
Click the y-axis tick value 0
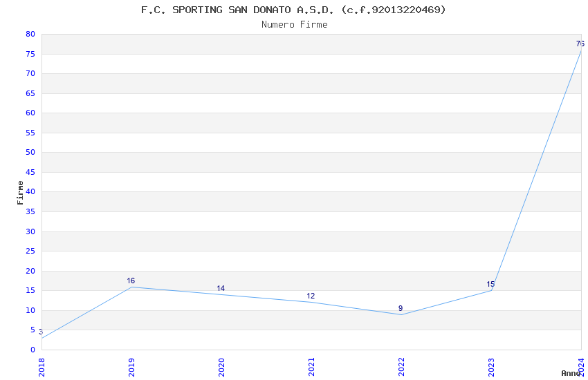(33, 350)
